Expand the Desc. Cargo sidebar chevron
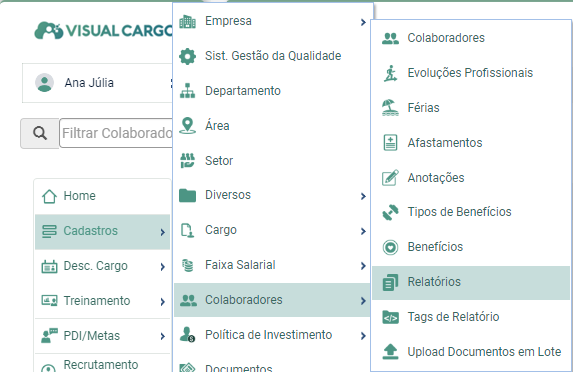Viewport: 573px width, 372px height. pyautogui.click(x=163, y=267)
